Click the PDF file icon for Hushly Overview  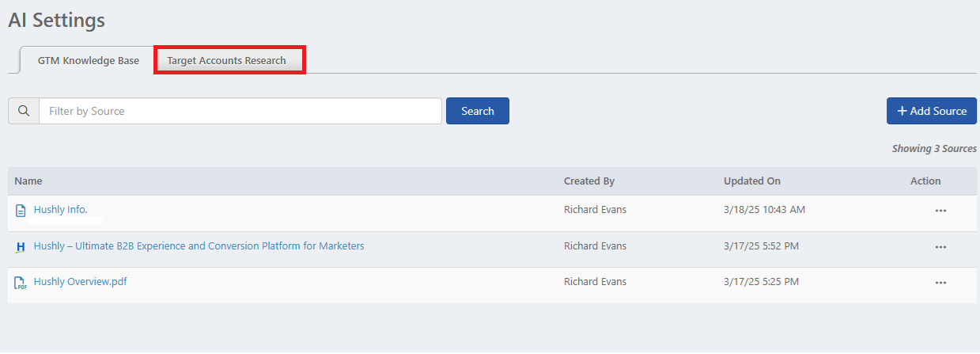pyautogui.click(x=21, y=283)
